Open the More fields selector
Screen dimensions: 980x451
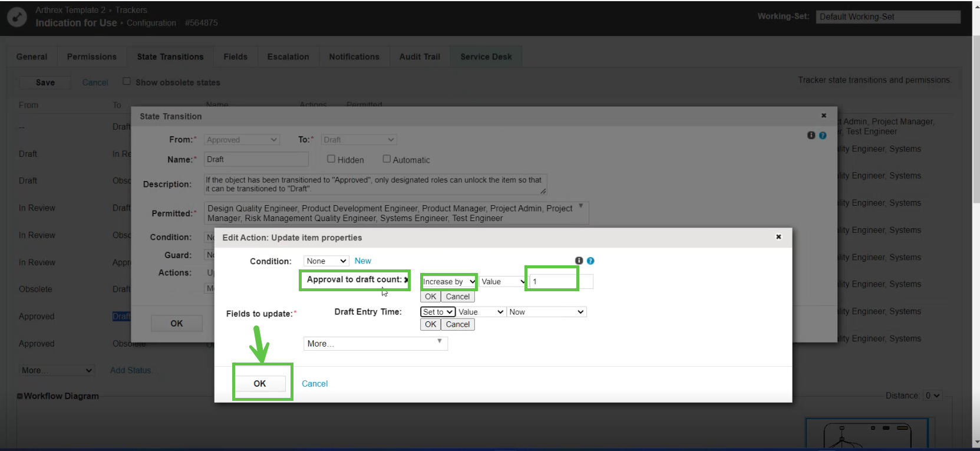tap(375, 344)
